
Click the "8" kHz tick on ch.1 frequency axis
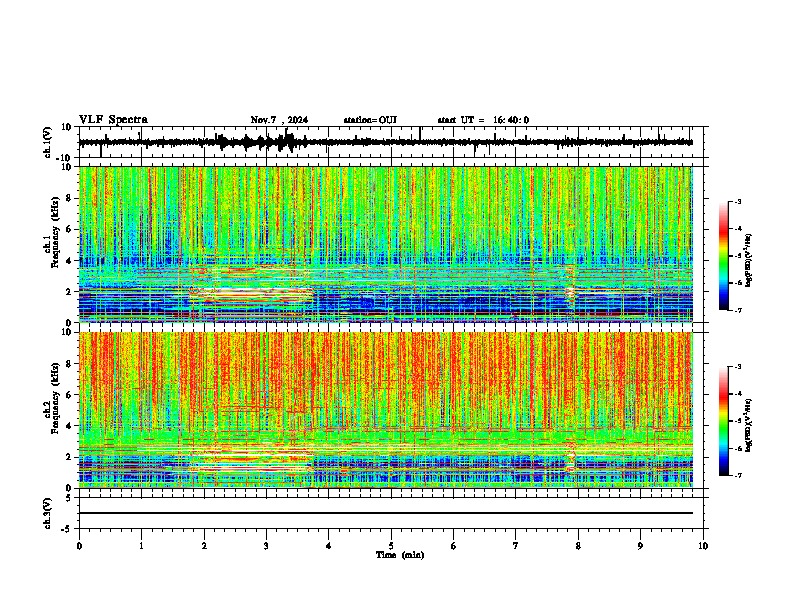point(70,198)
